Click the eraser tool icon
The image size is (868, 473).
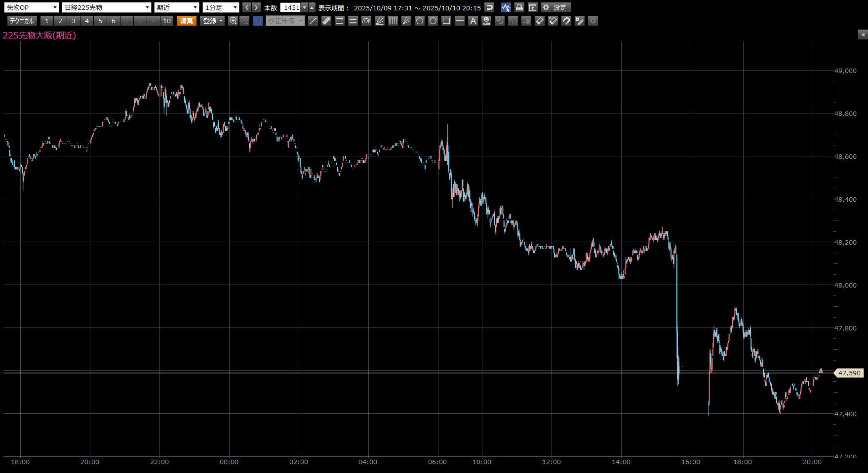click(x=540, y=21)
